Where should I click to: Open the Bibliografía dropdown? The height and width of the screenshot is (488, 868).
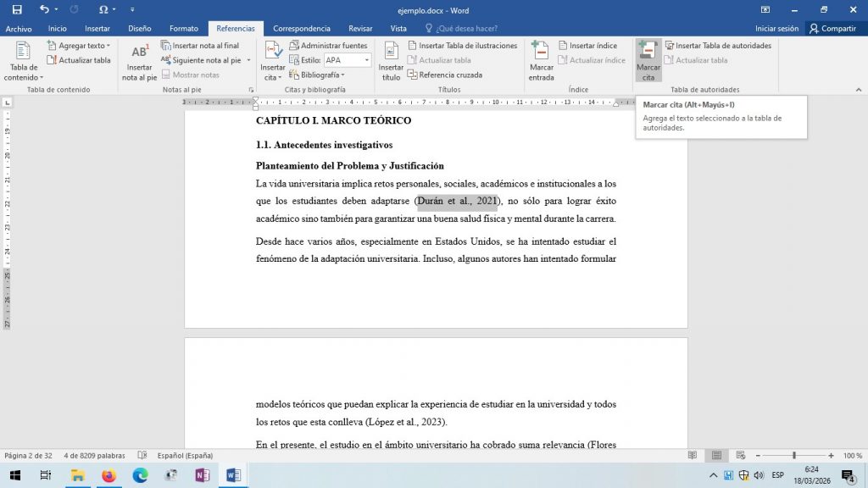point(317,75)
